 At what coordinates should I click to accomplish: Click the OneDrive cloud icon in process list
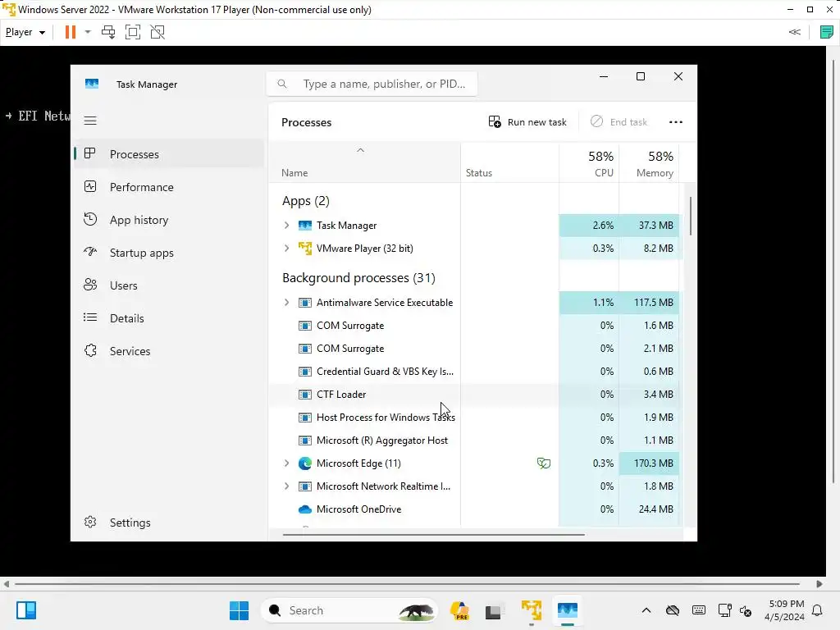pyautogui.click(x=305, y=509)
